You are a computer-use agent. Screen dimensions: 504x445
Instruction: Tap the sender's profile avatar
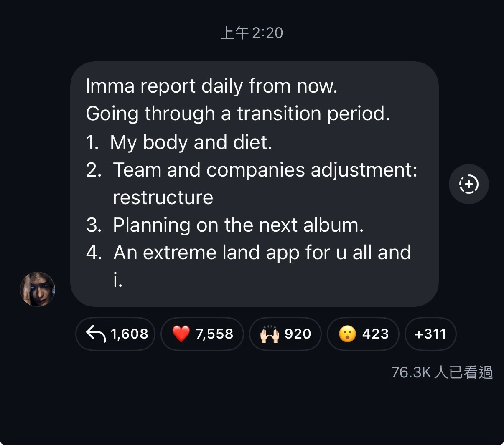[x=38, y=289]
